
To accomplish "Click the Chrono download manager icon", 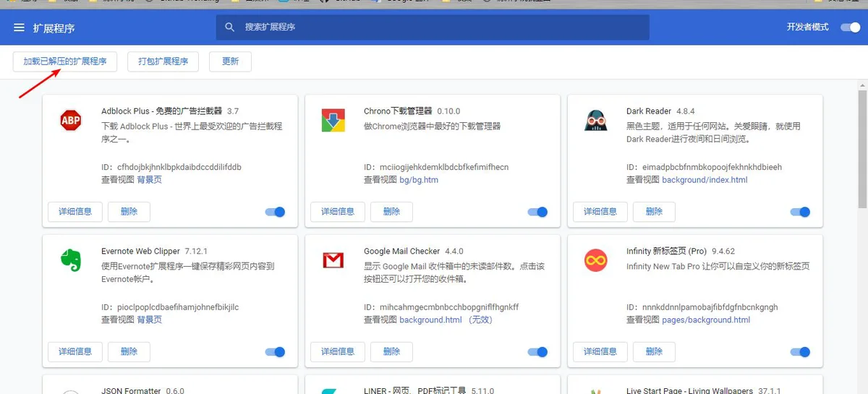I will tap(333, 121).
